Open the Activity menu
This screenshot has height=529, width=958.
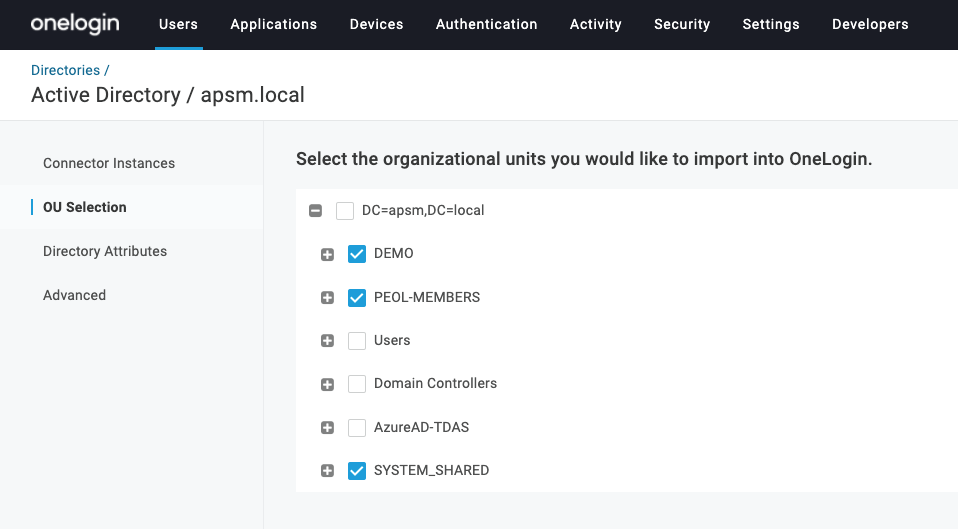coord(596,24)
